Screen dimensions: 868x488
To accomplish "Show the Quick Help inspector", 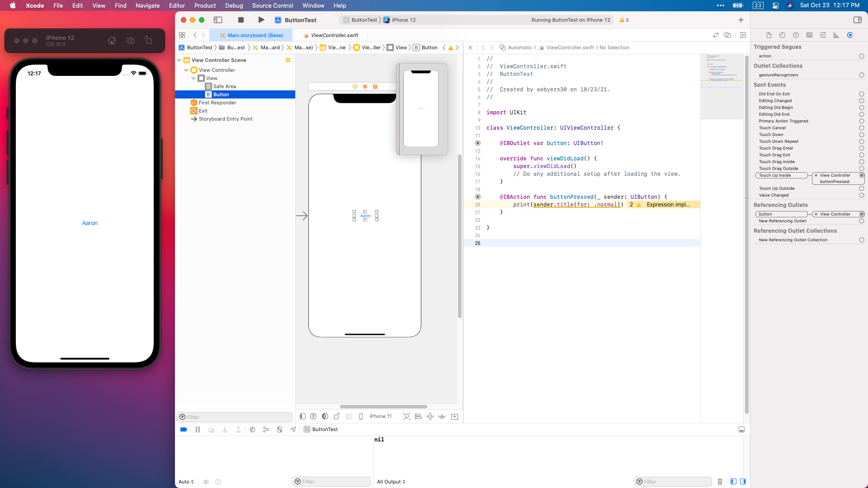I will pyautogui.click(x=796, y=35).
